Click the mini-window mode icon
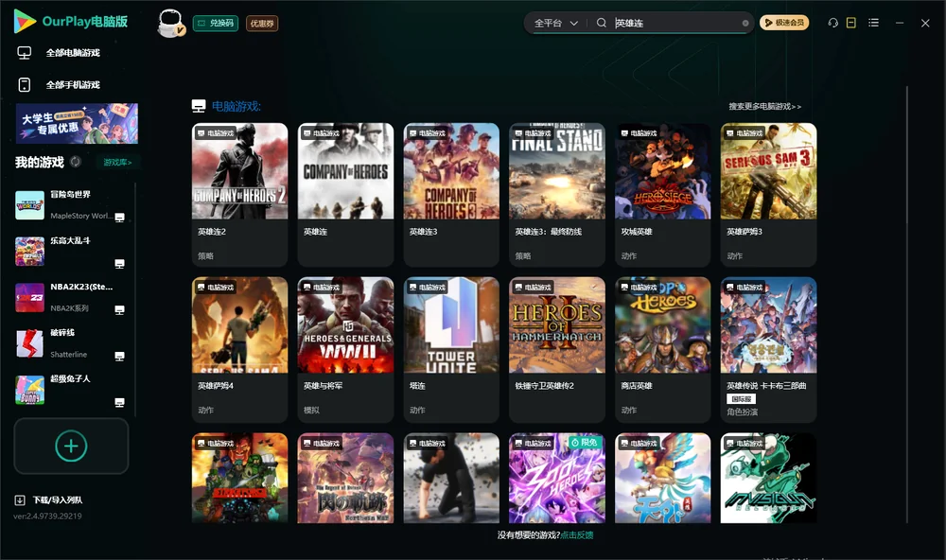Screen dimensions: 946x560 click(851, 23)
